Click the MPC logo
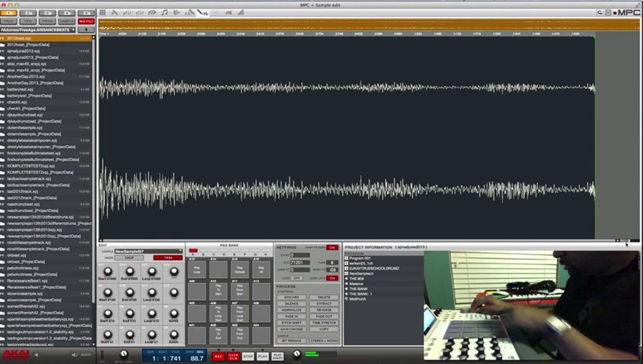This screenshot has height=364, width=643. [x=629, y=13]
